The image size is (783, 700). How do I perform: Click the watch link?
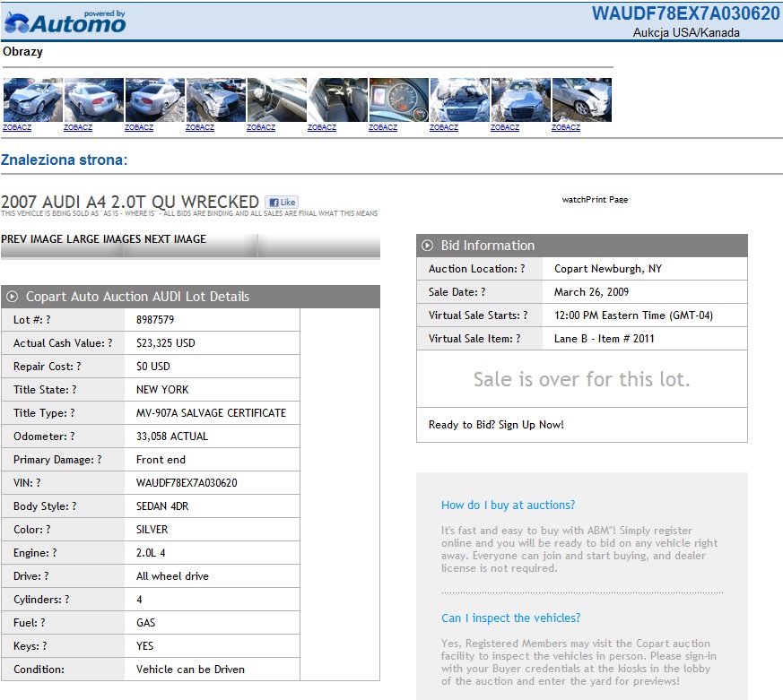(x=573, y=200)
